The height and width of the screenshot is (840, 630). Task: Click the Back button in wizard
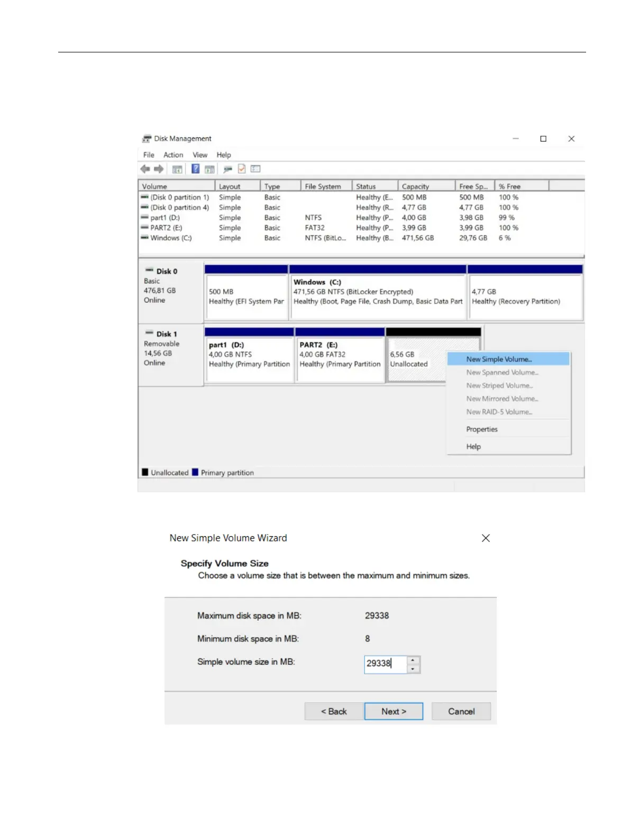tap(334, 711)
